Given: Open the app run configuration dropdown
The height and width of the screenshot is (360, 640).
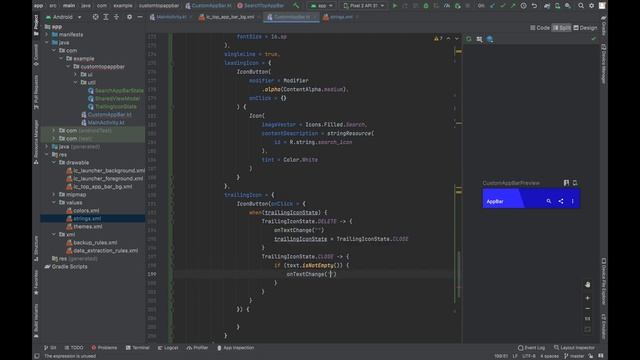Looking at the screenshot, I should [322, 6].
